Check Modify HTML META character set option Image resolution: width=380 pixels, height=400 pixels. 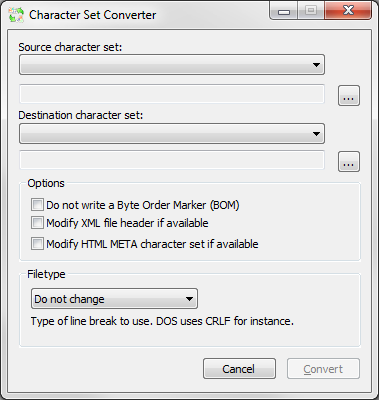(37, 244)
